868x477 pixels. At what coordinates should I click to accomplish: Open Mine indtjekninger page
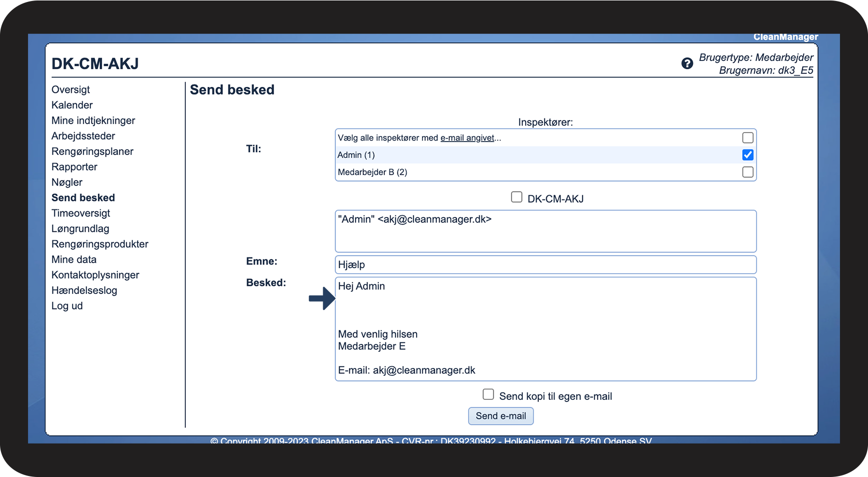93,120
